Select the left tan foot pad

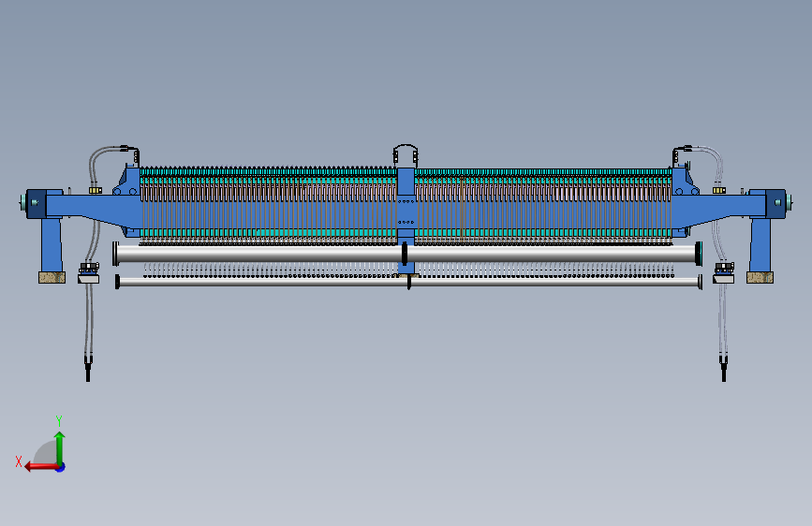[52, 277]
